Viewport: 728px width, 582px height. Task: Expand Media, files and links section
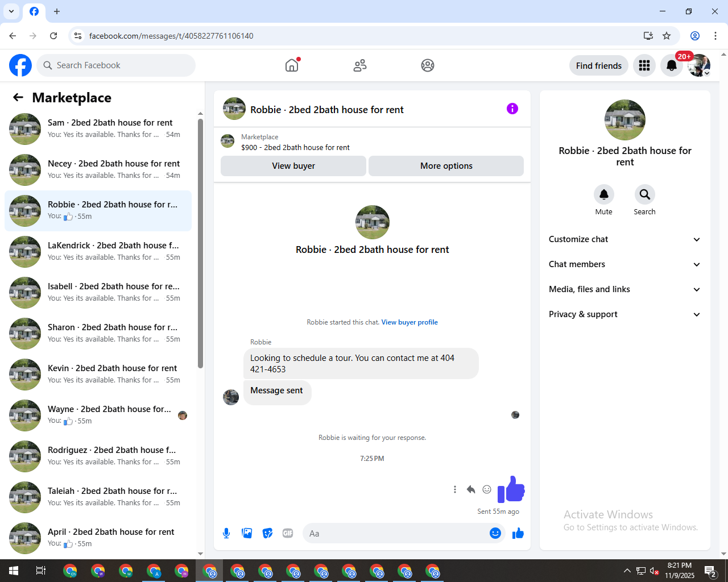(624, 289)
